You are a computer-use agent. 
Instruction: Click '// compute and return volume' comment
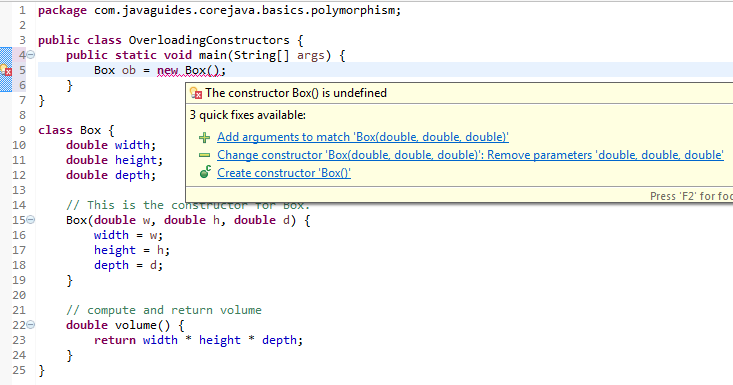point(164,310)
